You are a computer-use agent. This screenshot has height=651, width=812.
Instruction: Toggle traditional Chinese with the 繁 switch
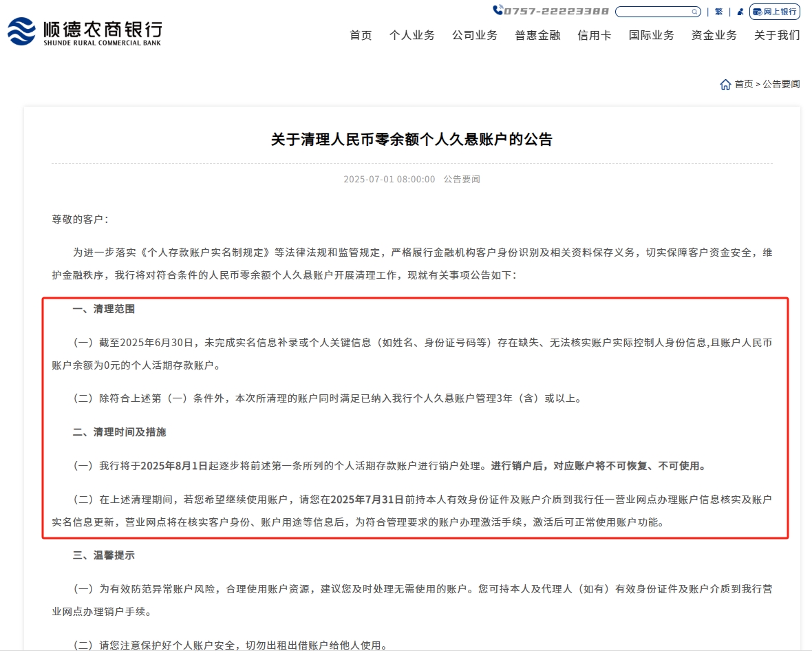point(718,11)
